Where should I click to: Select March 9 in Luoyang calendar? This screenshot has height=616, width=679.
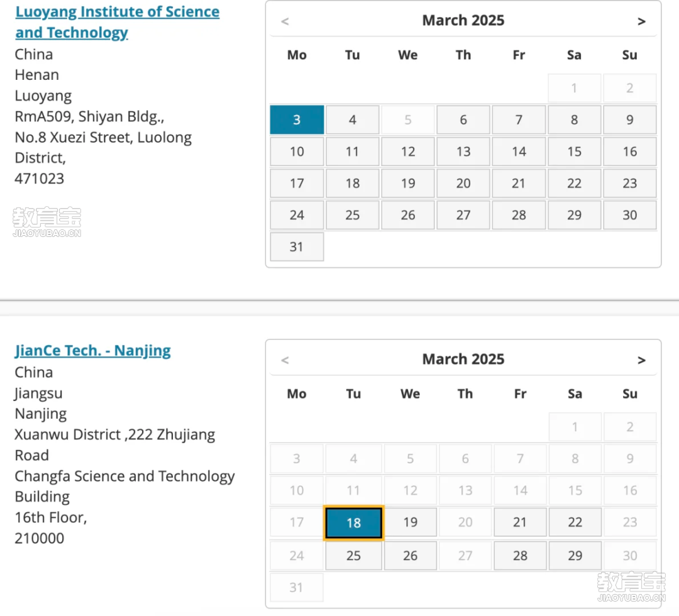click(629, 120)
